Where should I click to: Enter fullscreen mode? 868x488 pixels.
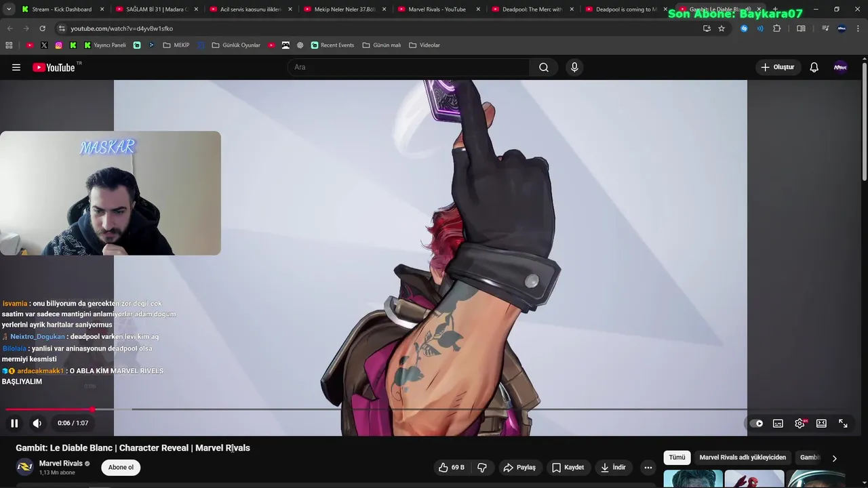pyautogui.click(x=843, y=423)
